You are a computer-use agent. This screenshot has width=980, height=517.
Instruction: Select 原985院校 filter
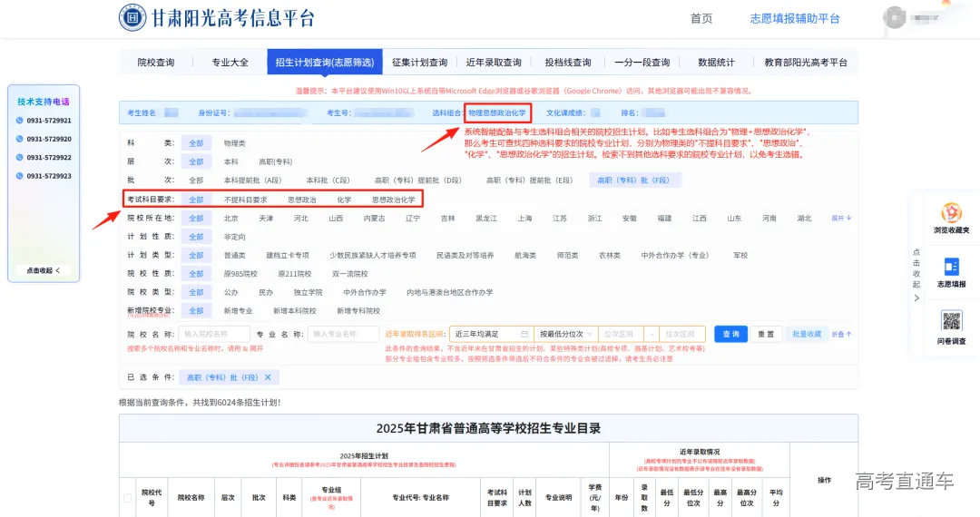point(240,274)
